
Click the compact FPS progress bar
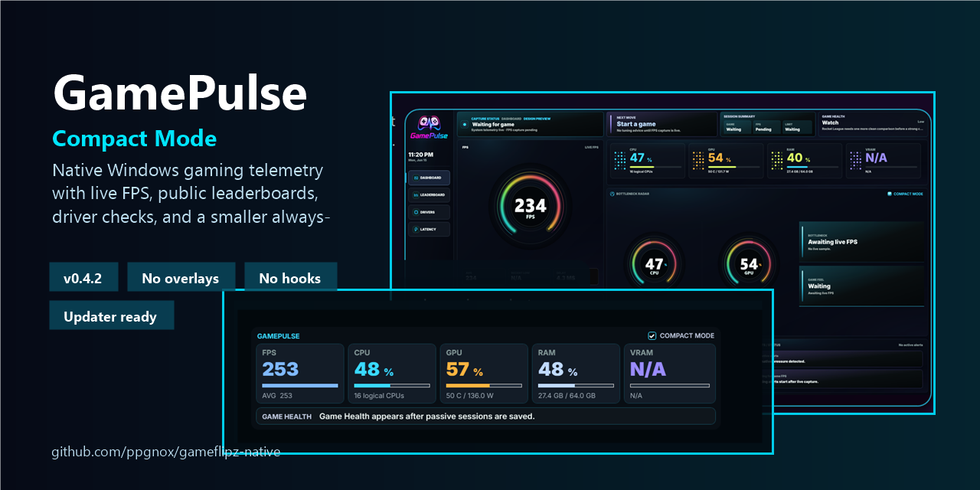point(300,385)
